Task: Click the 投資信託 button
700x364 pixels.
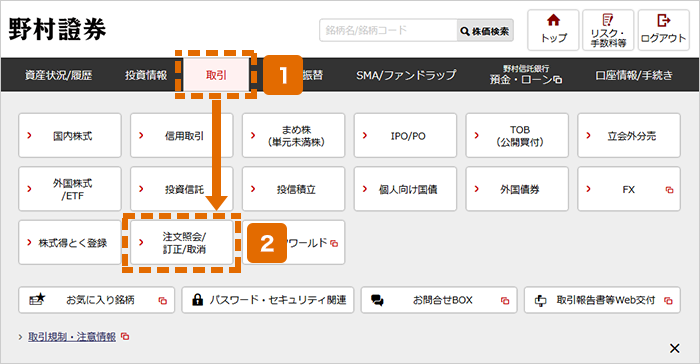Action: point(182,189)
